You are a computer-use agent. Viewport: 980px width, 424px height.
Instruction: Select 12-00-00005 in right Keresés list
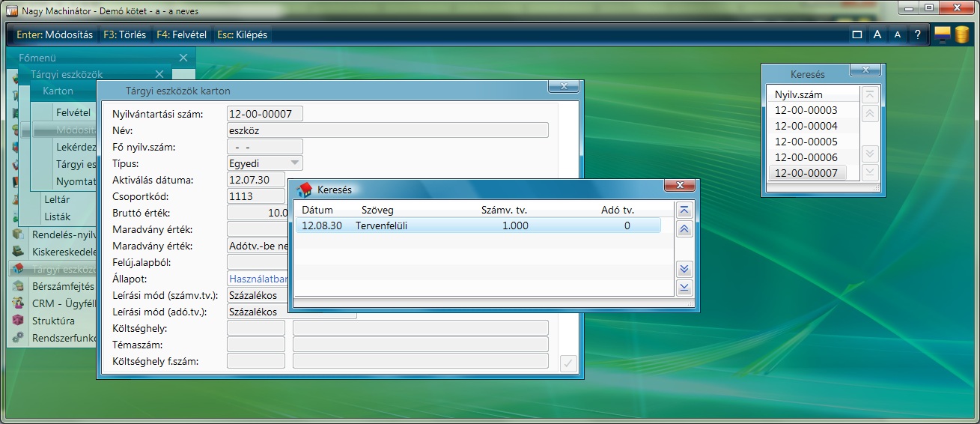tap(806, 142)
